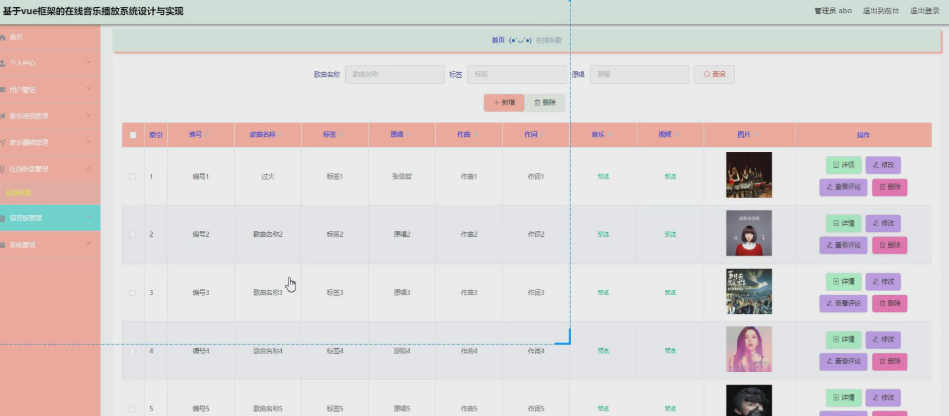The width and height of the screenshot is (949, 416).
Task: Sort table by the 歌曲名称 column sort arrows
Action: pos(281,135)
